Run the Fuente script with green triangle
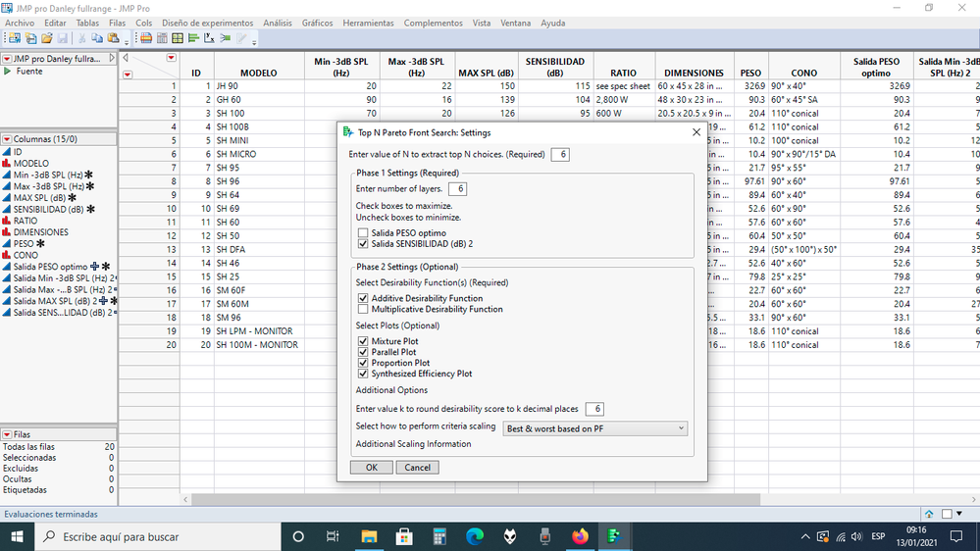This screenshot has height=551, width=980. pyautogui.click(x=9, y=72)
